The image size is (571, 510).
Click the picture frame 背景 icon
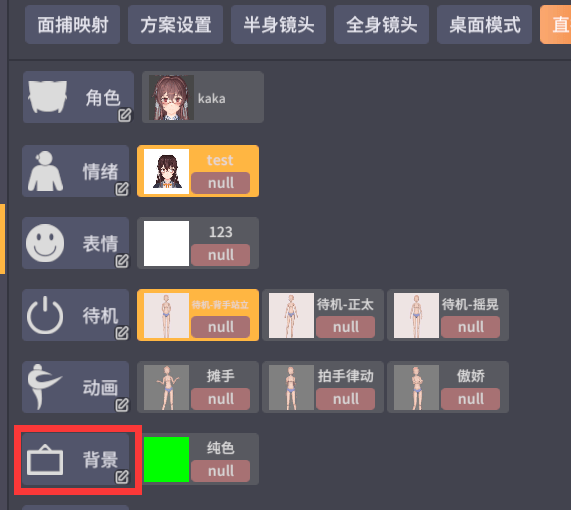[45, 459]
